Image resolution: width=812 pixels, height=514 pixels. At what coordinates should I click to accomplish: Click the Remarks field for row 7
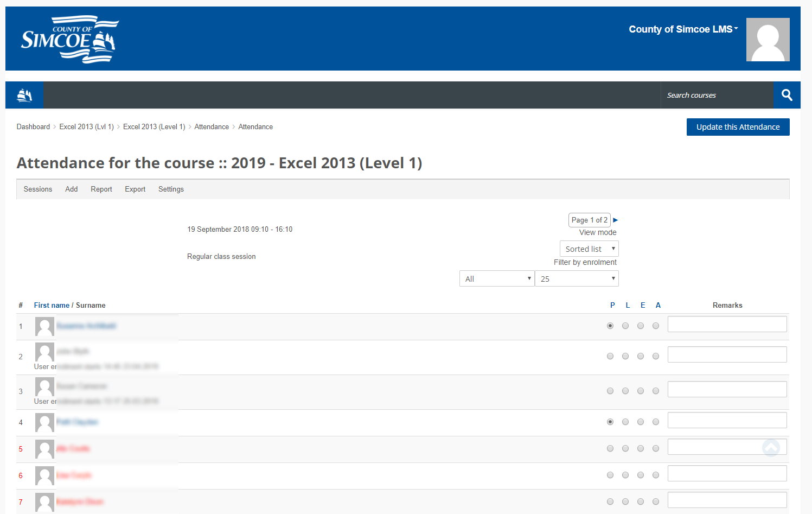(x=727, y=500)
